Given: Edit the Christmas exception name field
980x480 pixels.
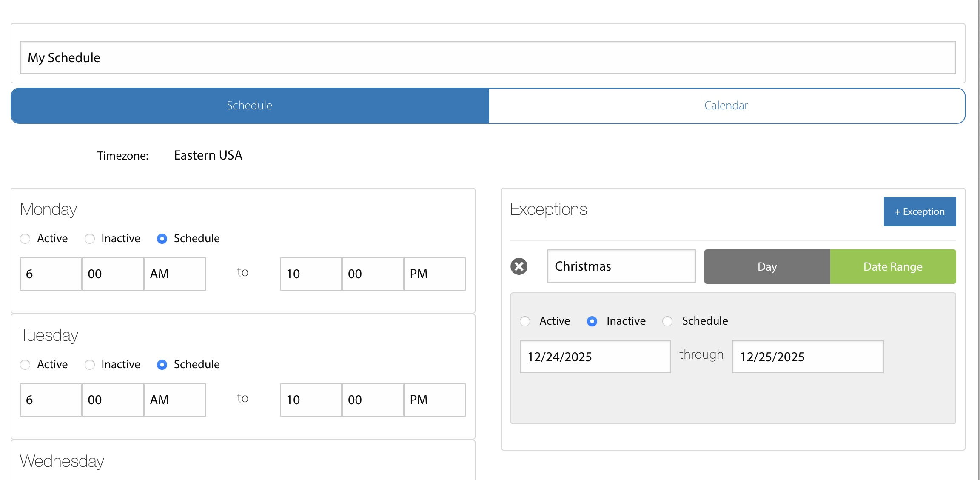Looking at the screenshot, I should tap(621, 266).
